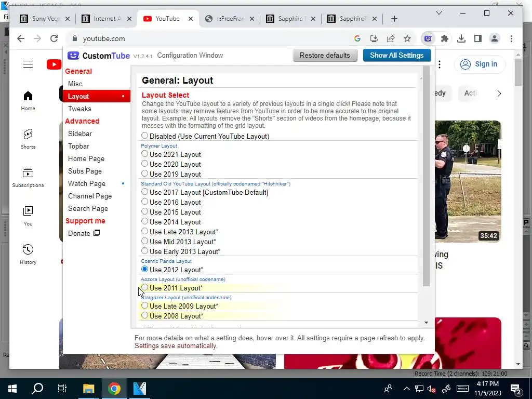Click Show All Settings button
Image resolution: width=532 pixels, height=399 pixels.
point(396,55)
